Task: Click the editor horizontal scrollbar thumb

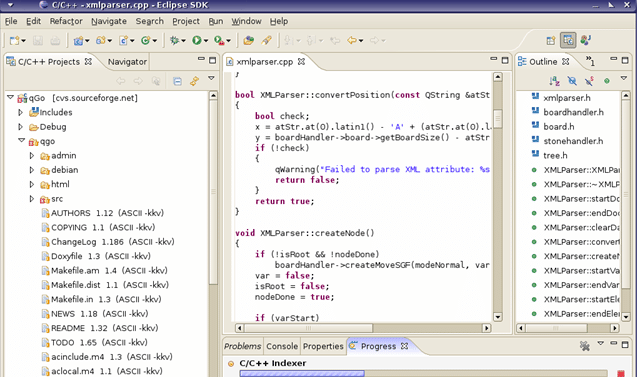Action: coord(308,328)
